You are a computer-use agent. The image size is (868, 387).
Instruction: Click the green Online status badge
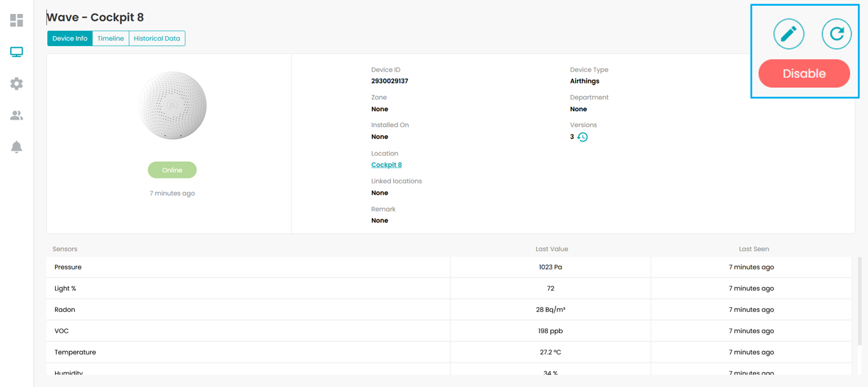click(x=172, y=170)
